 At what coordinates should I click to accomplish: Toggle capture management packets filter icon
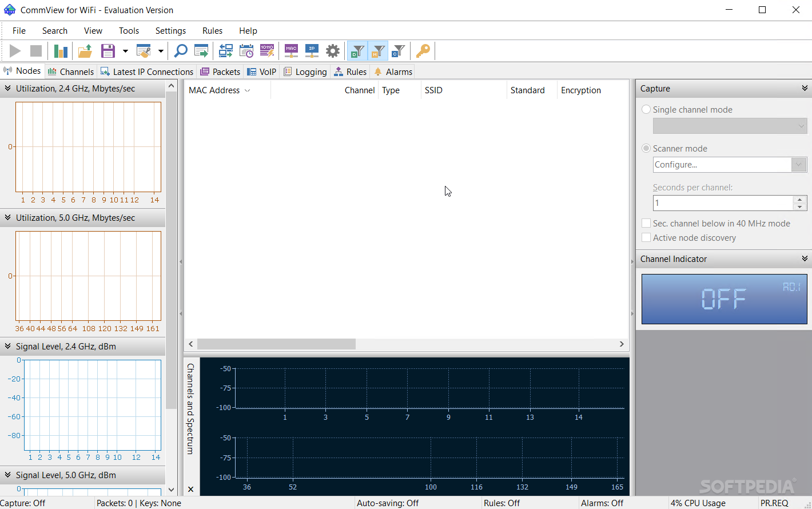pyautogui.click(x=378, y=51)
